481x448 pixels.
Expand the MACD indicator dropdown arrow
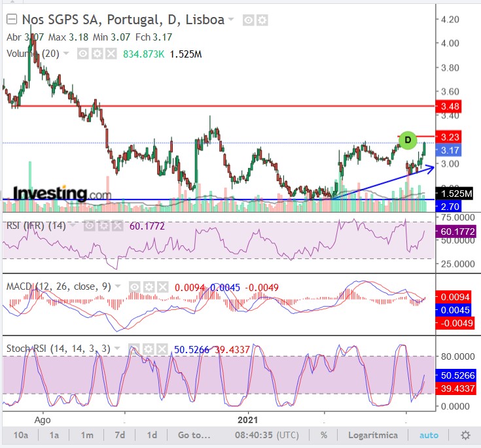pos(118,286)
